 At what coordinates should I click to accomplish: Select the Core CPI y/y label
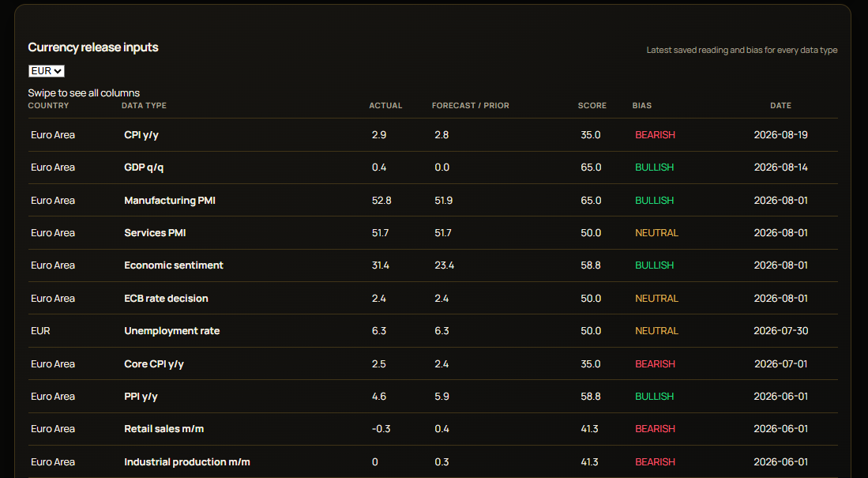[x=154, y=364]
